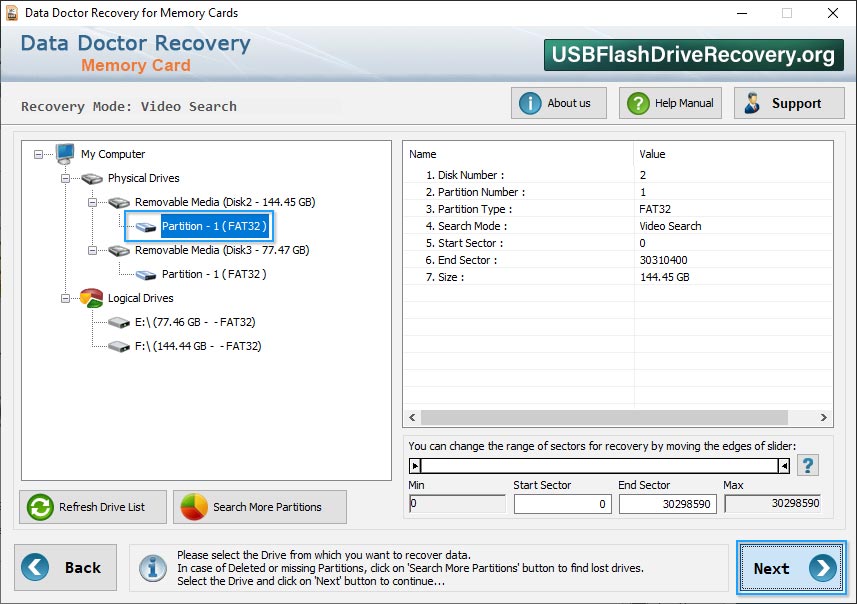Viewport: 857px width, 604px height.
Task: Click the Min sector field
Action: (457, 503)
